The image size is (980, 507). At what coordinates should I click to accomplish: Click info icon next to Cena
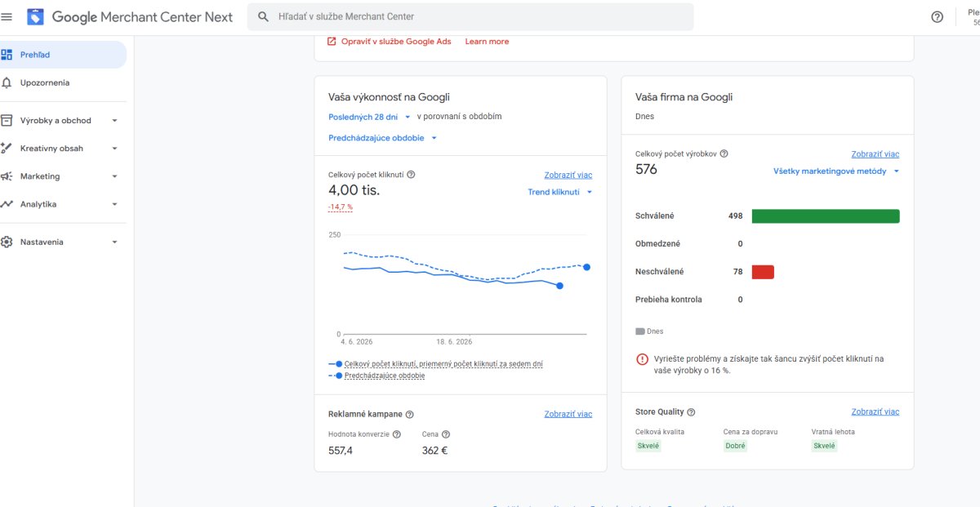click(446, 434)
